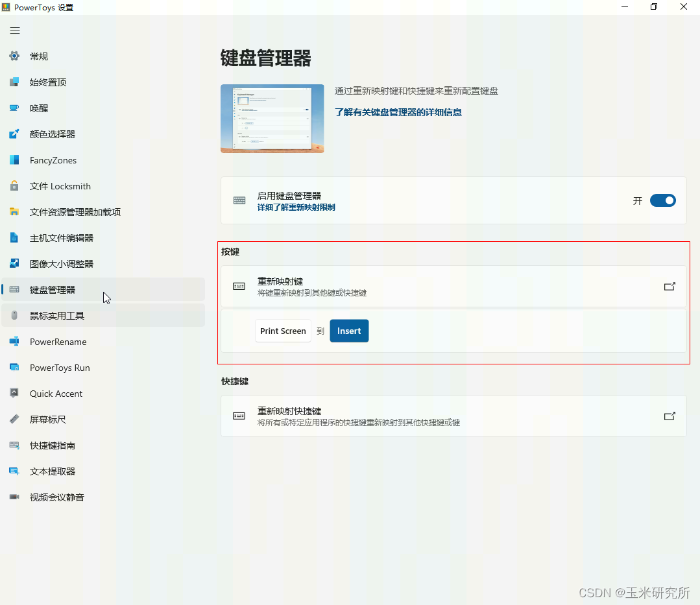Viewport: 700px width, 605px height.
Task: Click the 文本提取器 icon
Action: point(14,471)
